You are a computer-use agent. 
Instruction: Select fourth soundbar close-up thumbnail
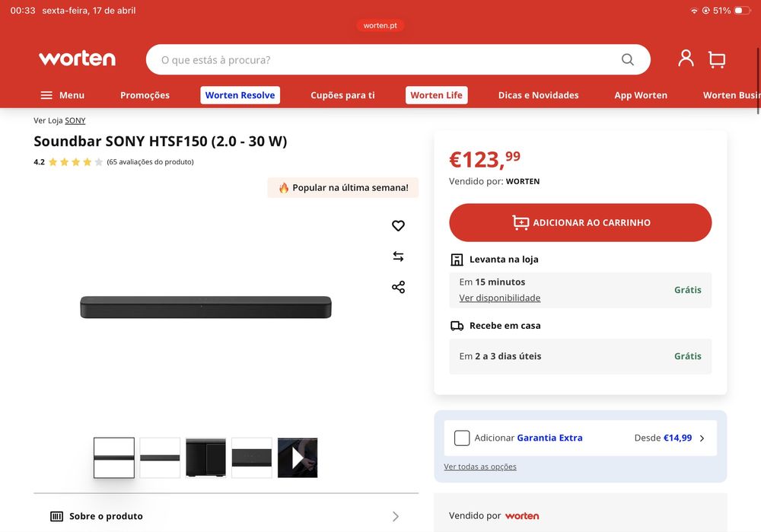251,457
